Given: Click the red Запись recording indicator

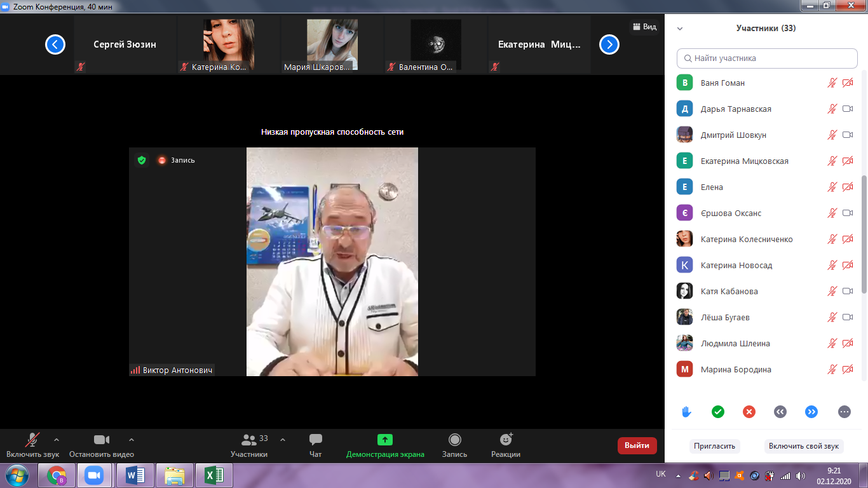Looking at the screenshot, I should 176,160.
